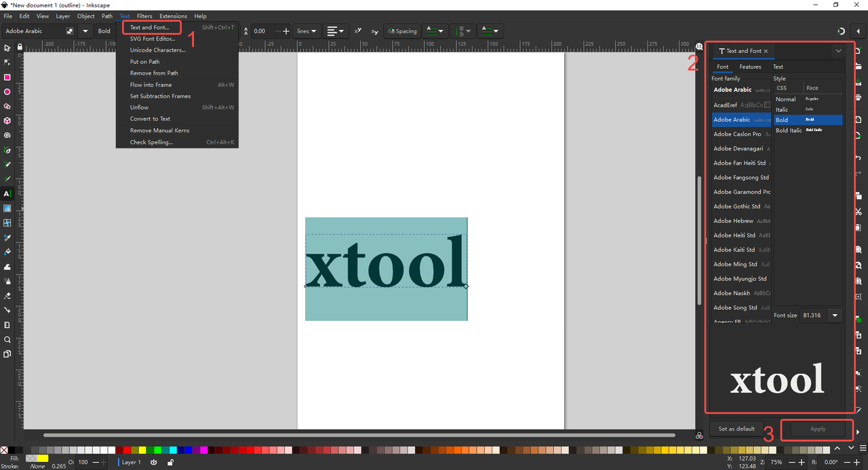Click the superscript toggle icon
Screen dimensions: 868x470
pos(358,31)
